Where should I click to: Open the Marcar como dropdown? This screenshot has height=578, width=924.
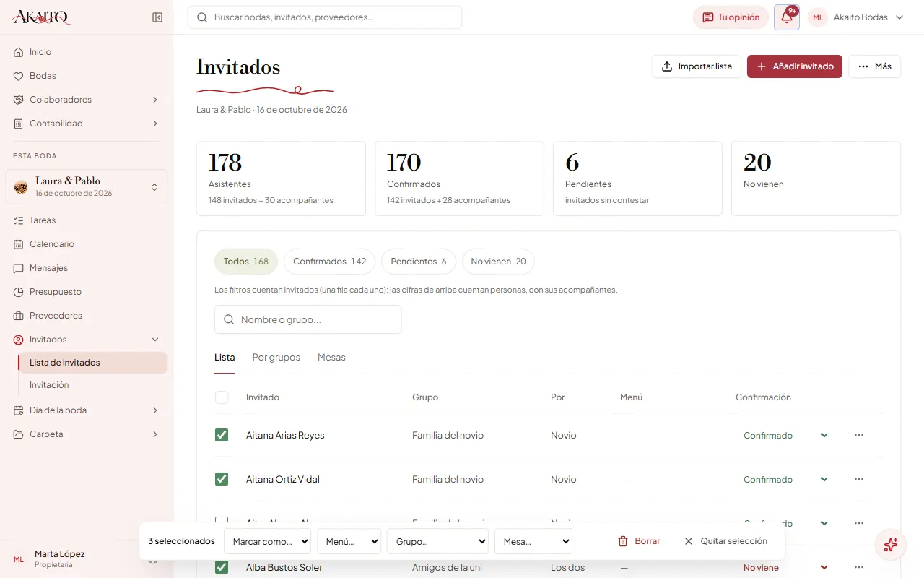[267, 541]
